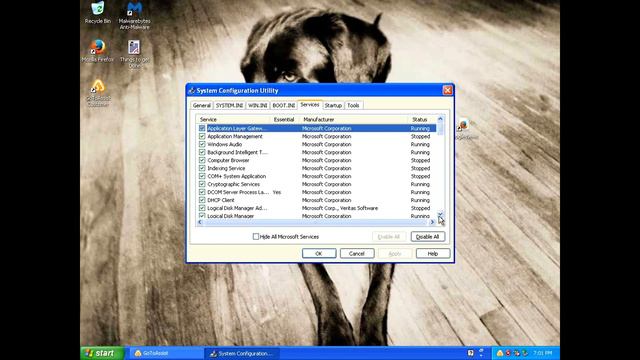This screenshot has width=640, height=360.
Task: Close the System Configuration Utility window
Action: [447, 90]
